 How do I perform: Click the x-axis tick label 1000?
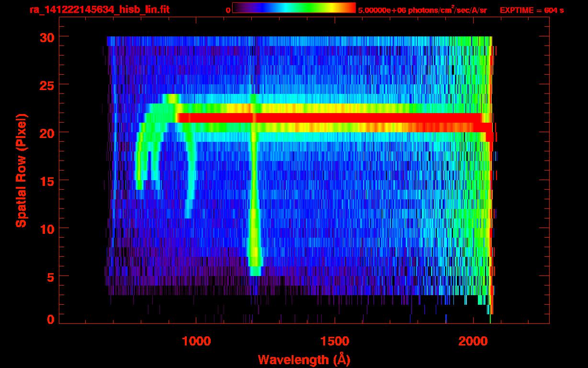pyautogui.click(x=196, y=341)
